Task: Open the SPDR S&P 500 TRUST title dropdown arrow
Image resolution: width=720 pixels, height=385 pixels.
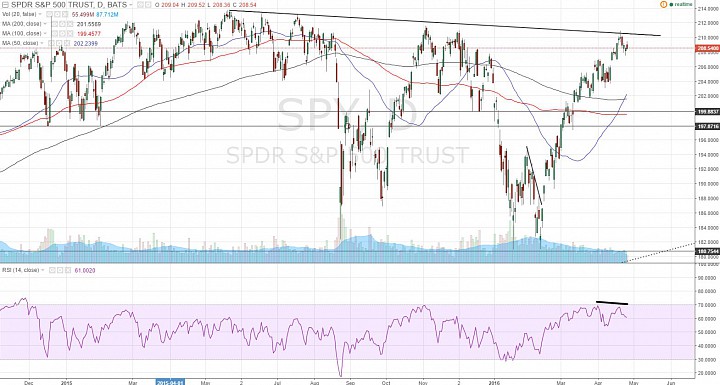Action: (131, 5)
